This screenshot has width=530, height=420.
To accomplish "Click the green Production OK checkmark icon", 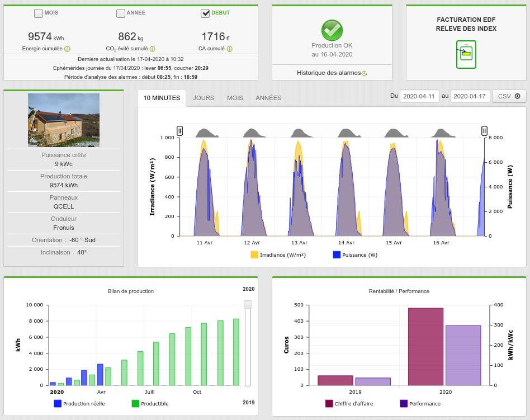I will pyautogui.click(x=332, y=30).
